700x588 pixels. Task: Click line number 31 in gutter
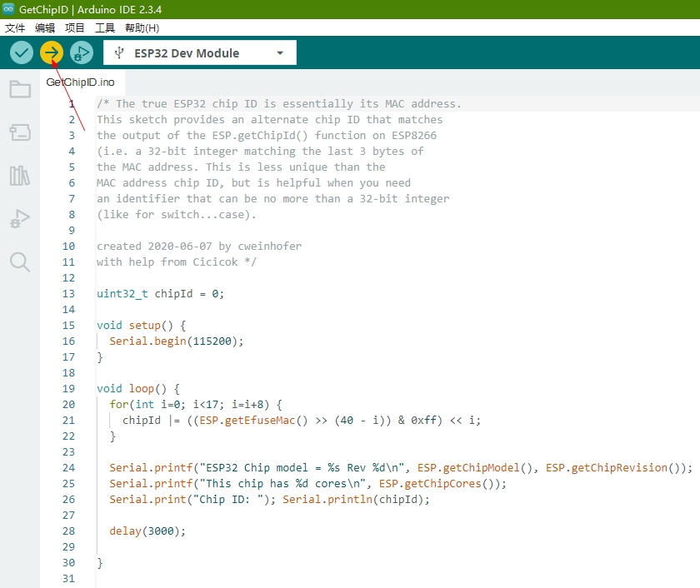(68, 579)
